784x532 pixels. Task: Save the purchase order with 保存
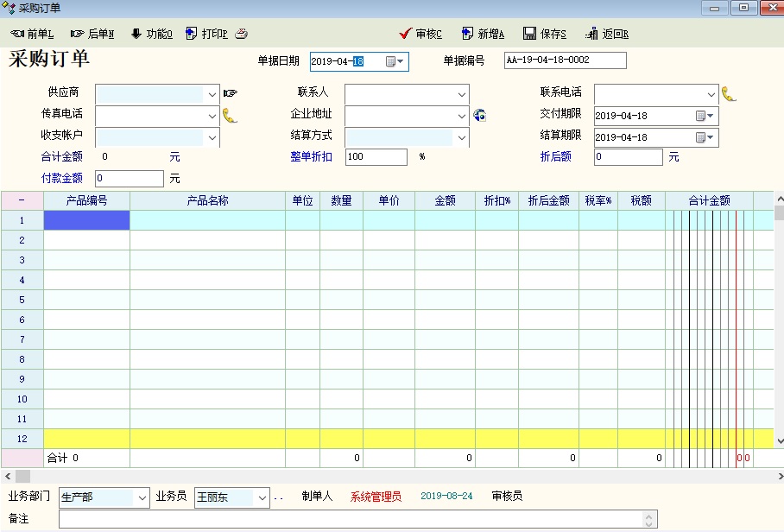pos(545,34)
